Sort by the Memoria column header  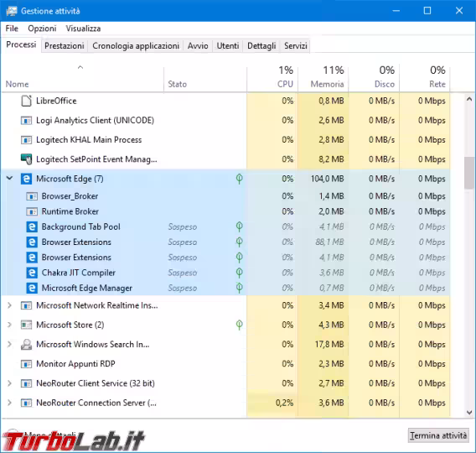323,78
